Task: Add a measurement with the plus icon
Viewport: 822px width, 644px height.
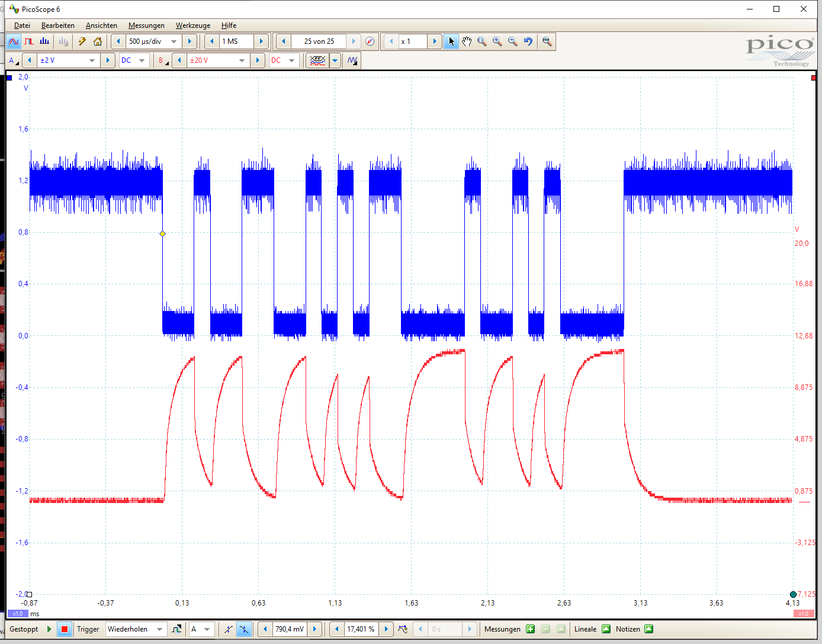Action: point(530,629)
